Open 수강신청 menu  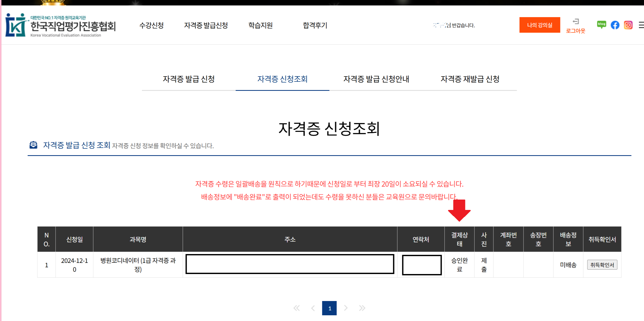tap(151, 25)
